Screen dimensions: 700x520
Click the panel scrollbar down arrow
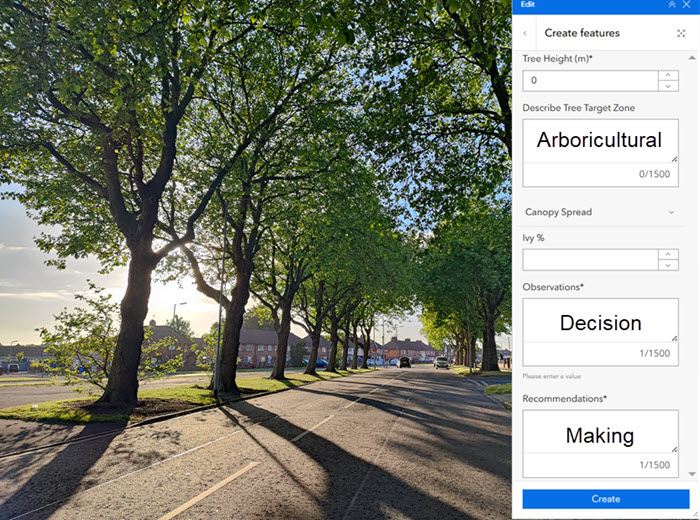[x=691, y=473]
